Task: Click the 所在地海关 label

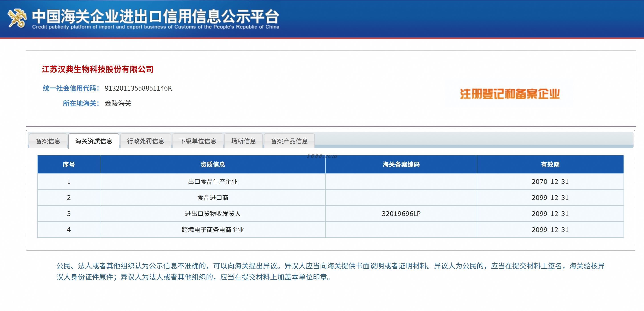Action: tap(81, 103)
